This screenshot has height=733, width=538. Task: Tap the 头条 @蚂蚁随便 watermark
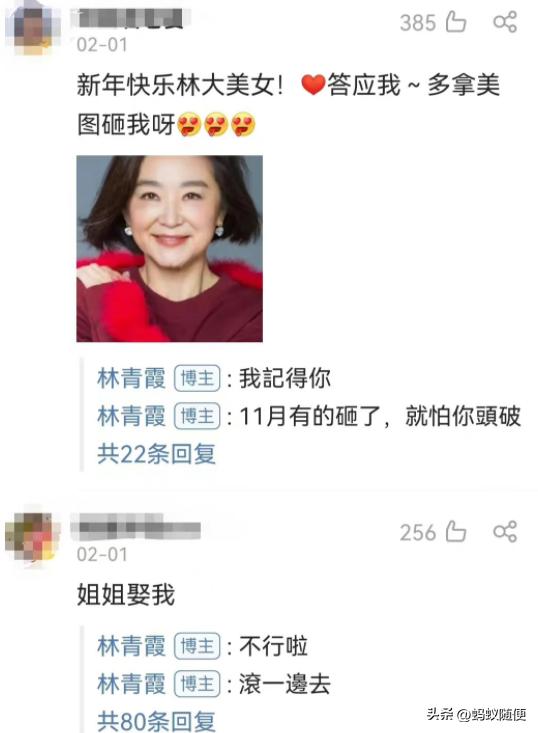pyautogui.click(x=476, y=714)
